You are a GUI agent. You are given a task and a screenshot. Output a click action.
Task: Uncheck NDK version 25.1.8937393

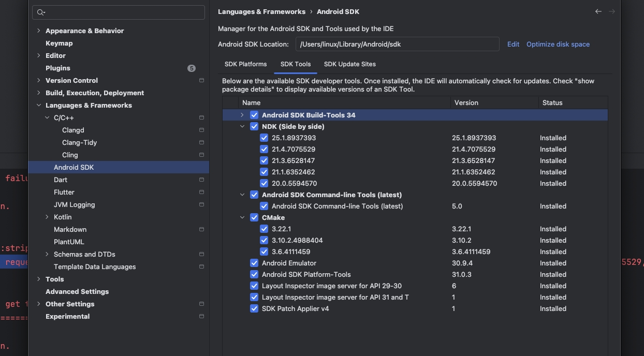click(x=264, y=138)
